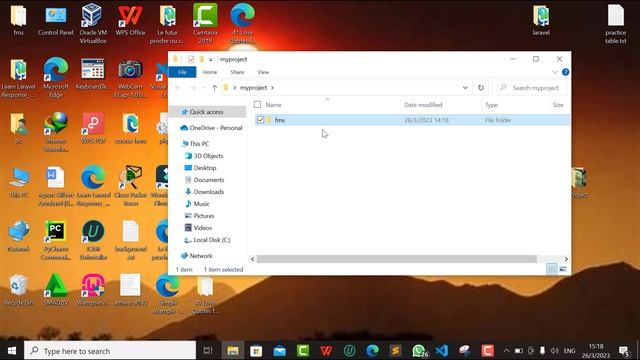The image size is (640, 360).
Task: Expand the address bar history dropdown
Action: click(465, 87)
